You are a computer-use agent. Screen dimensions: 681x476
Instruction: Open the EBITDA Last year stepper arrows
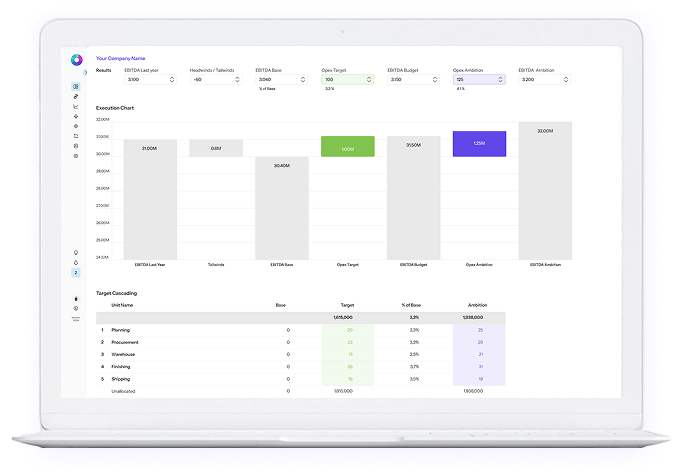(x=173, y=79)
